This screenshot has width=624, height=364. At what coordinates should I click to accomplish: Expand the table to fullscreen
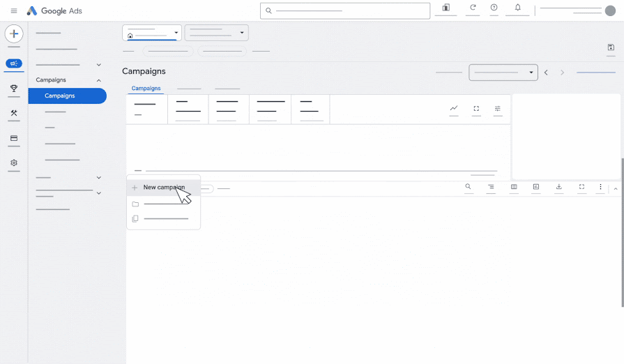581,187
